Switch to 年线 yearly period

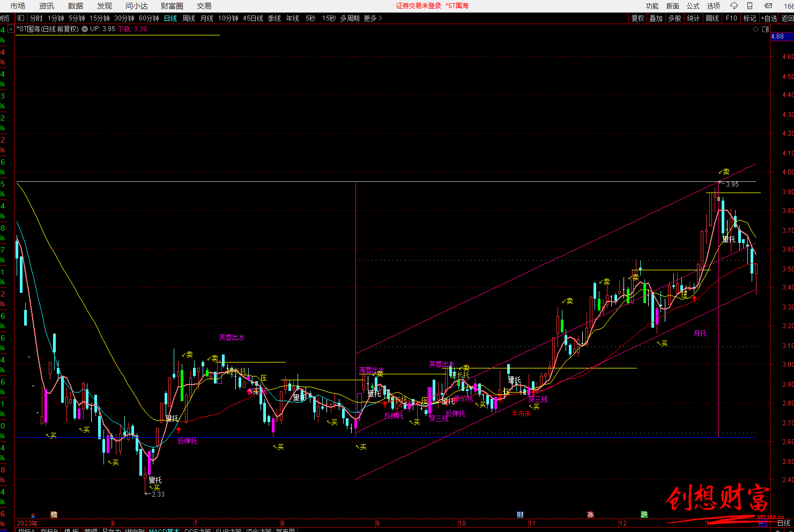pyautogui.click(x=293, y=18)
